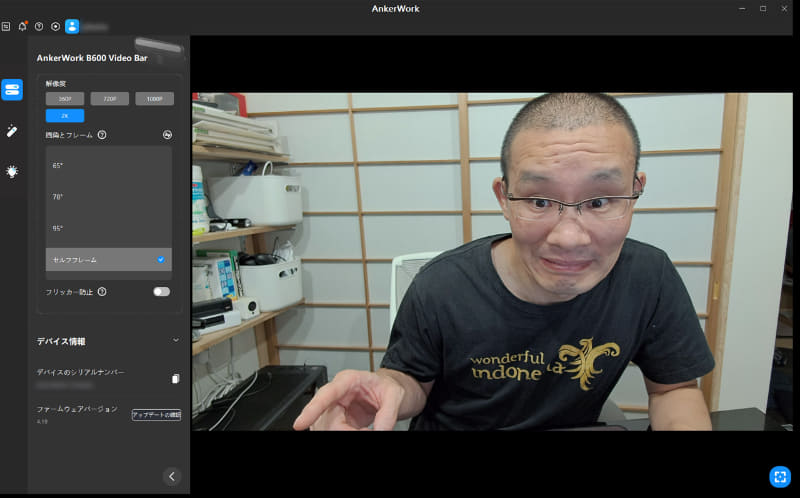Show help for 画角とフレーム setting
Screen dimensions: 800x498
coord(102,135)
